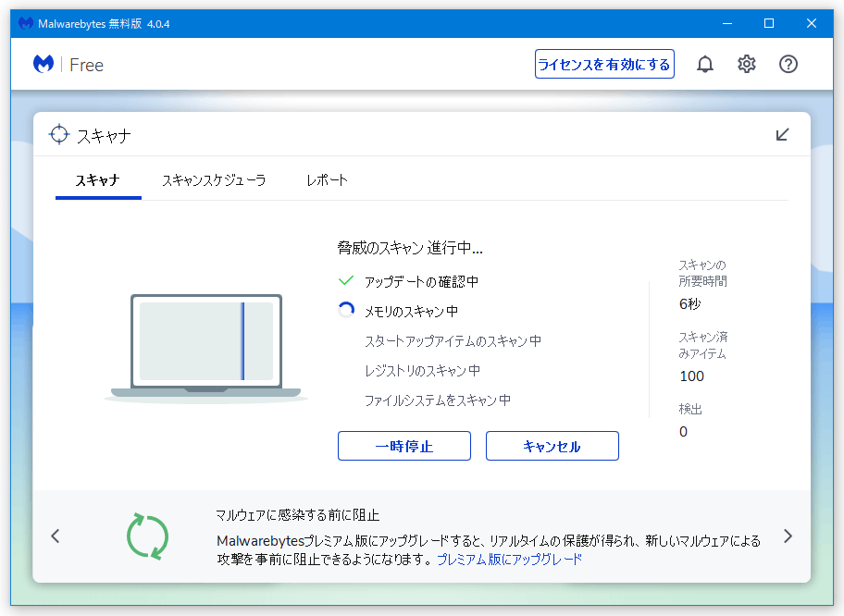Open the プレミアム版にアップグレード link
The image size is (844, 616).
click(509, 560)
